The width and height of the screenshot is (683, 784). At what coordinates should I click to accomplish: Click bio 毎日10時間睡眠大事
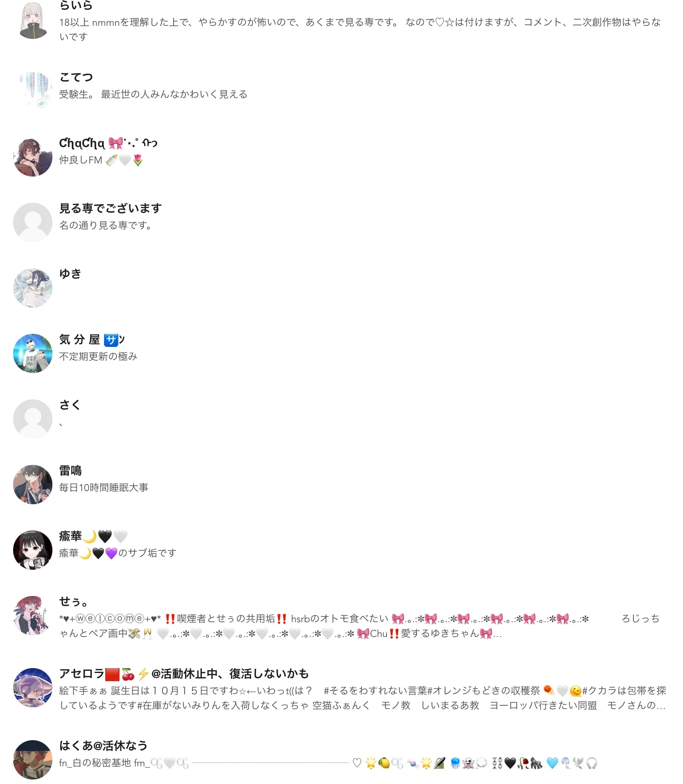(x=104, y=487)
